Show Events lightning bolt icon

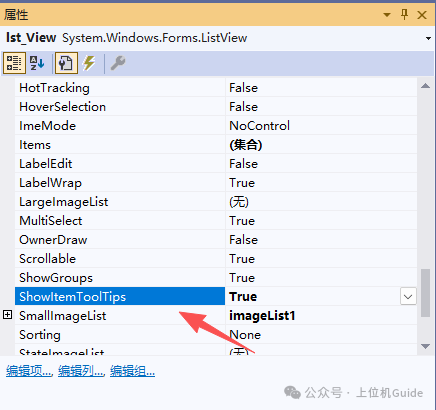click(x=89, y=63)
